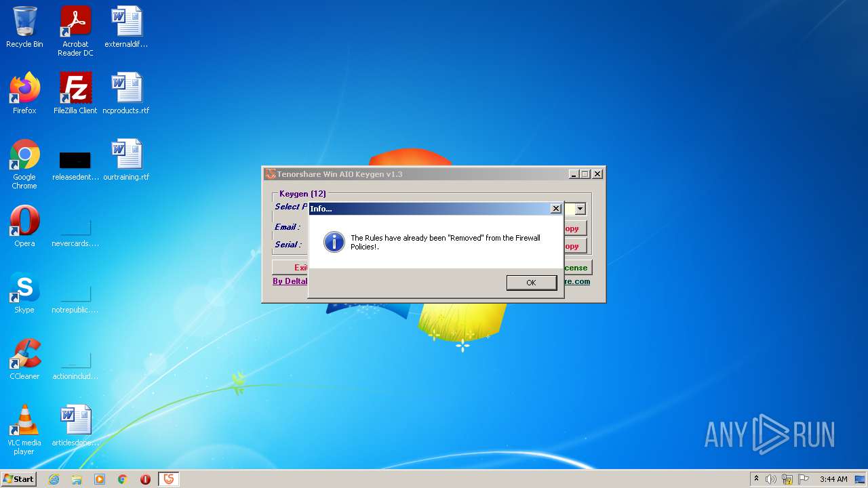Image resolution: width=868 pixels, height=488 pixels.
Task: Click the Copy button beside Serial
Action: click(575, 246)
